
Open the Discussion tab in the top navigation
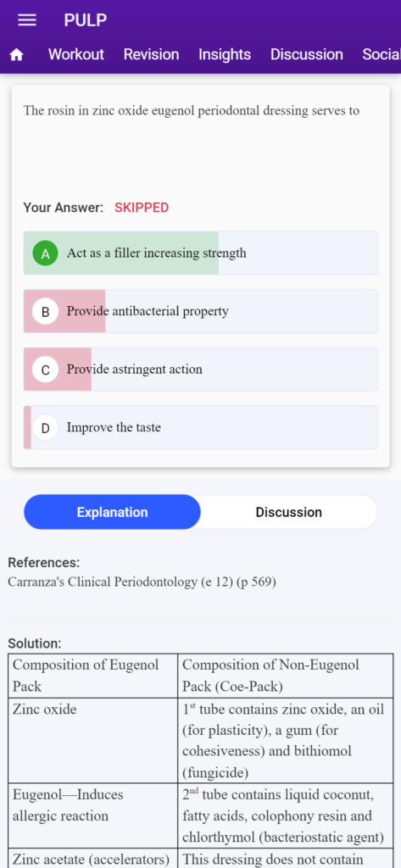(306, 55)
